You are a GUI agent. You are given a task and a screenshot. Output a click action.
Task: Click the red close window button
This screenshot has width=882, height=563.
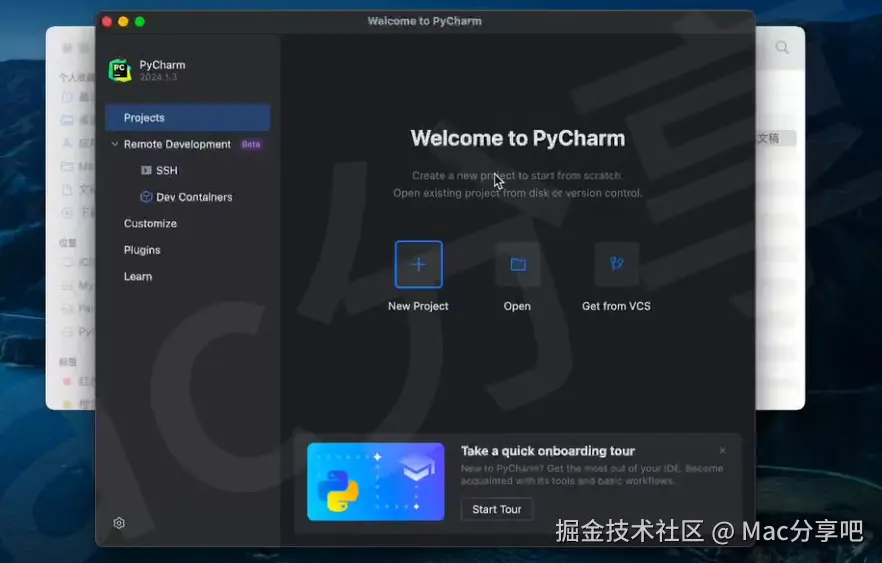click(107, 21)
